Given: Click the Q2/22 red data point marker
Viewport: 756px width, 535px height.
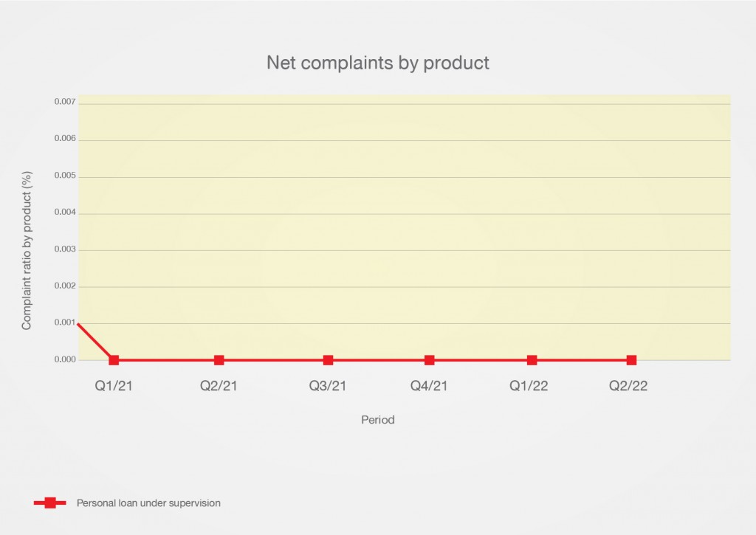Looking at the screenshot, I should coord(631,360).
